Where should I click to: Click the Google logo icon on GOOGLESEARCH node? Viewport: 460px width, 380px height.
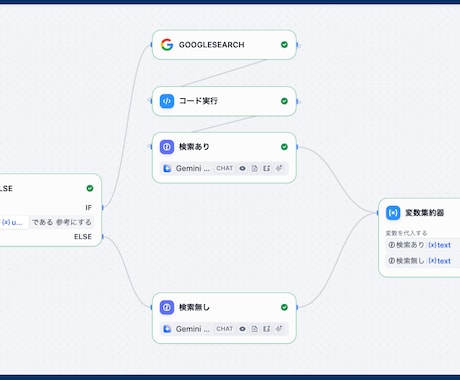tap(167, 45)
